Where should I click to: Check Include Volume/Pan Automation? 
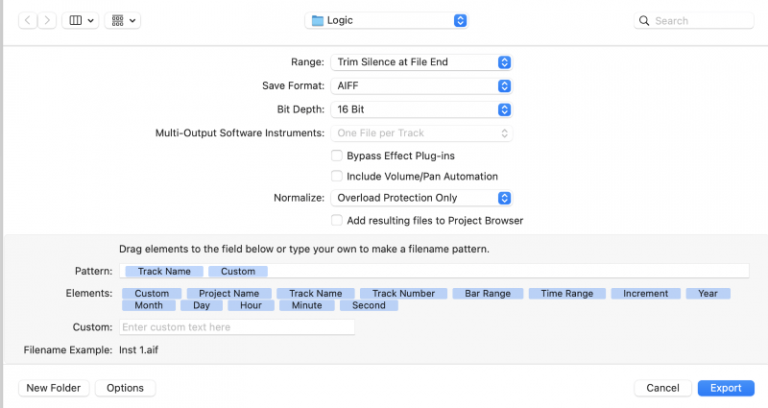click(337, 176)
